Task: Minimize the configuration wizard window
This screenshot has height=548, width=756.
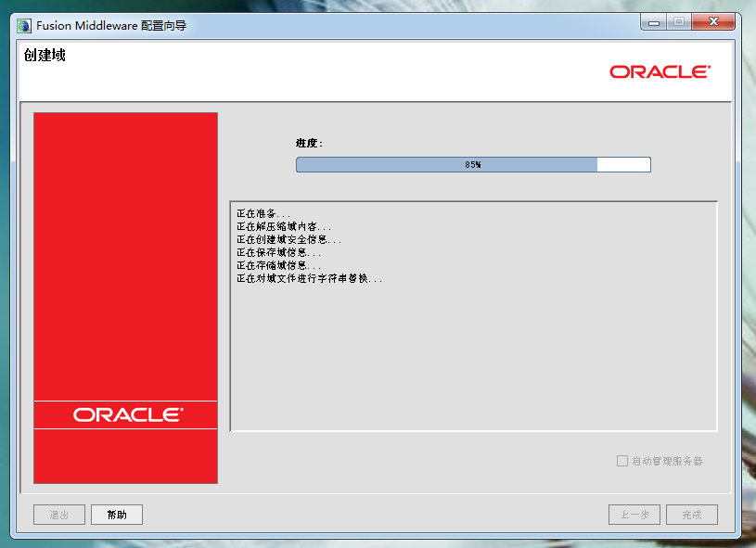Action: [654, 22]
